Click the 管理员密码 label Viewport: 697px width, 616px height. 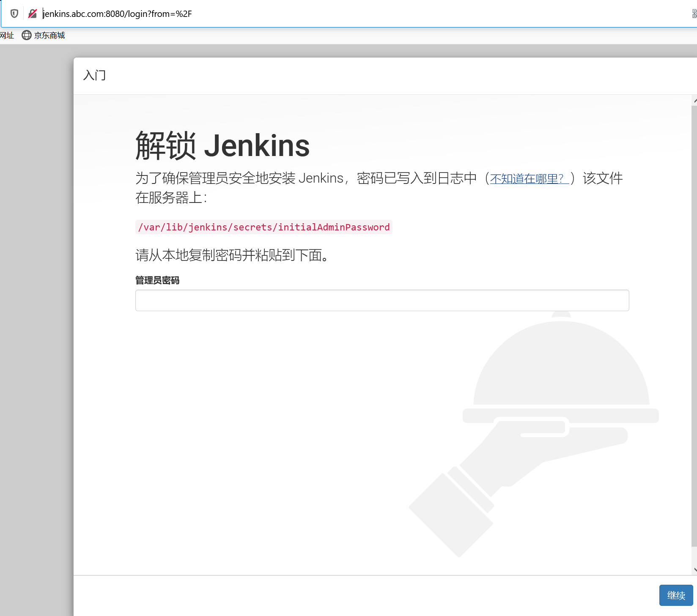(157, 280)
